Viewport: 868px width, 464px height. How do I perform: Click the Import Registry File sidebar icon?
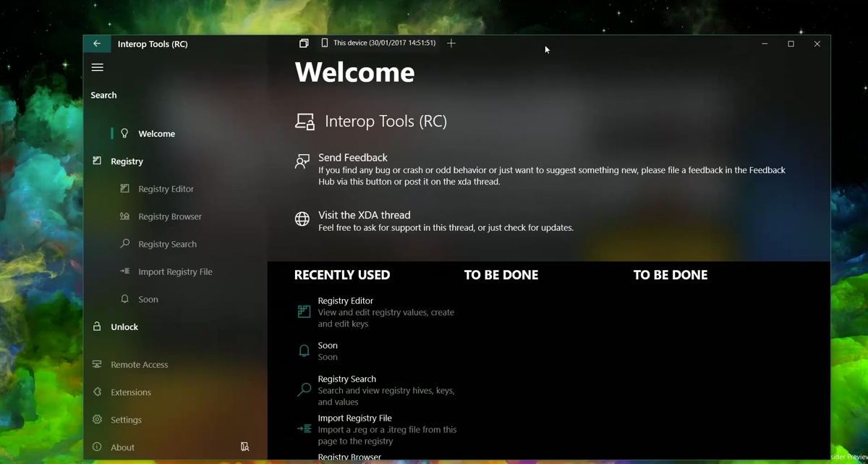click(124, 271)
